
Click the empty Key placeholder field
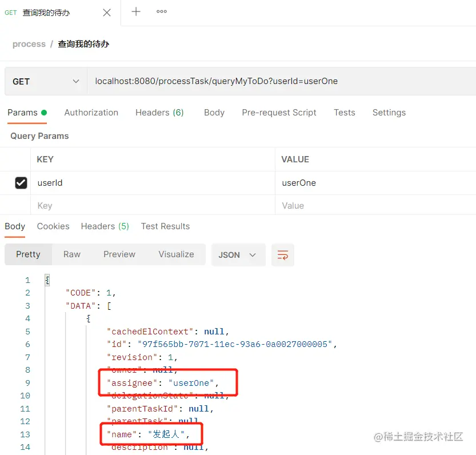pos(153,205)
